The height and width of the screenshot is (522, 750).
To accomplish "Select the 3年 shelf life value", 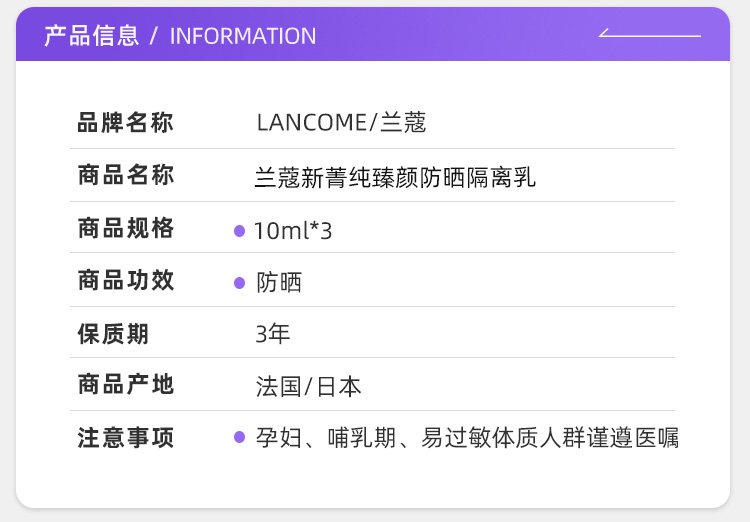I will click(273, 334).
